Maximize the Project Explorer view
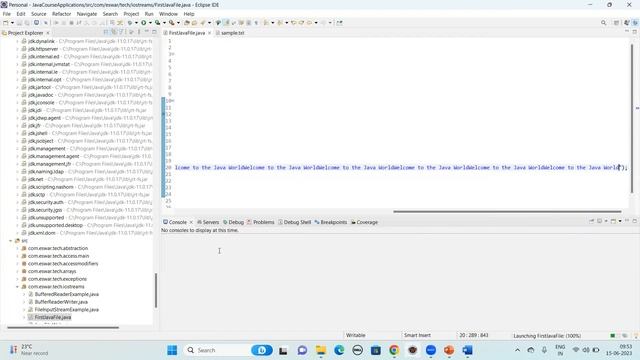640x360 pixels. (x=154, y=32)
